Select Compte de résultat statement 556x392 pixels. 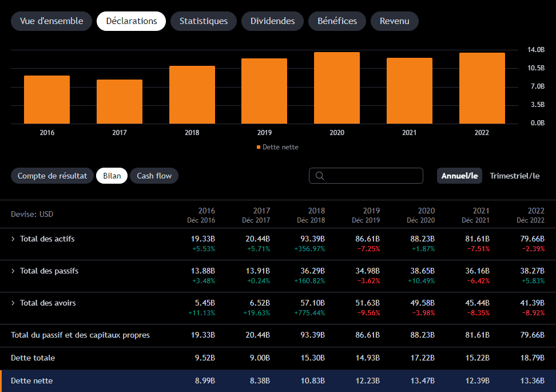52,176
